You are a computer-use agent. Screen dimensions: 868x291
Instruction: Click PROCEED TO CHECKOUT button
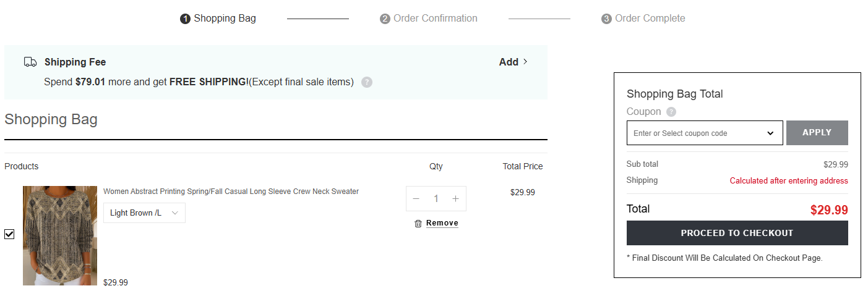737,233
